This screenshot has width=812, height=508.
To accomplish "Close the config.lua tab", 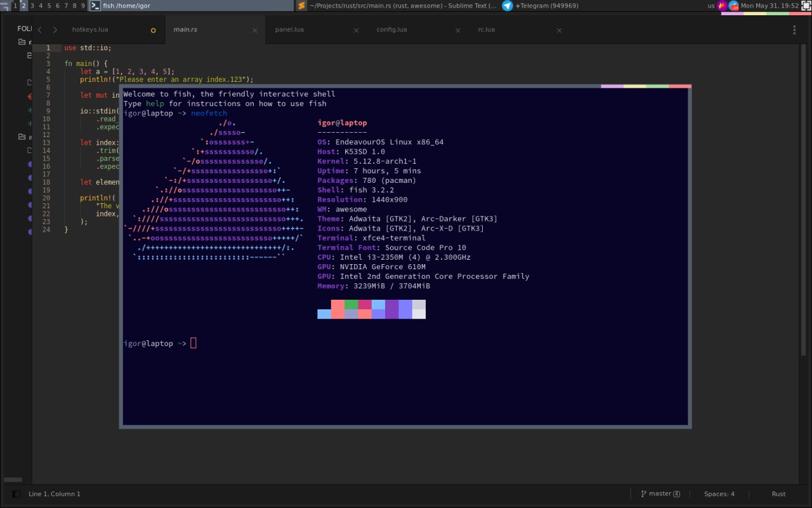I will tap(457, 30).
